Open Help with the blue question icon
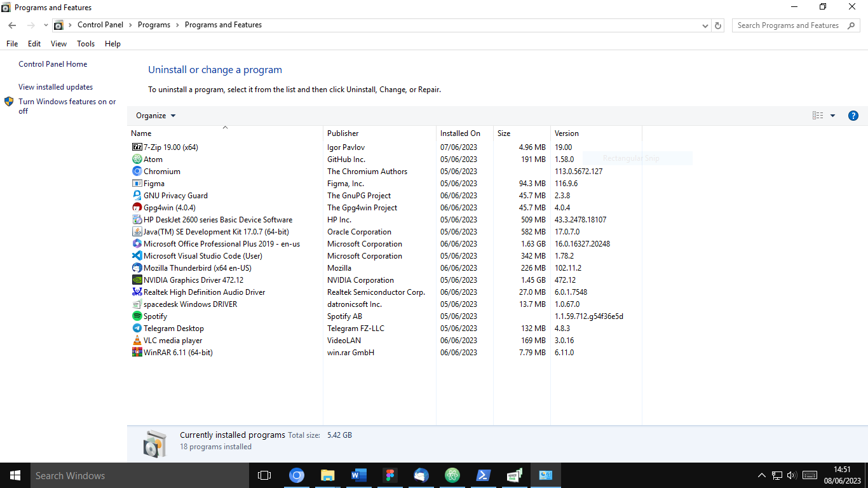868x488 pixels. pos(853,116)
